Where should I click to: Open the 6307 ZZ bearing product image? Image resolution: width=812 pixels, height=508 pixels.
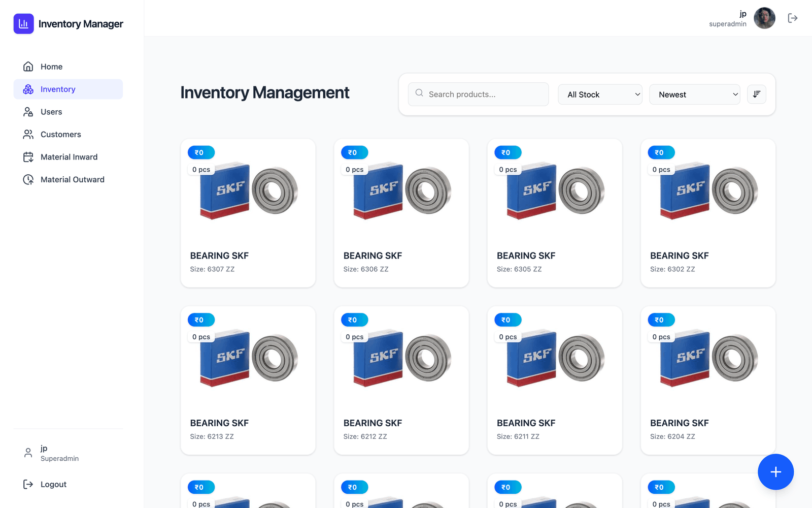248,190
